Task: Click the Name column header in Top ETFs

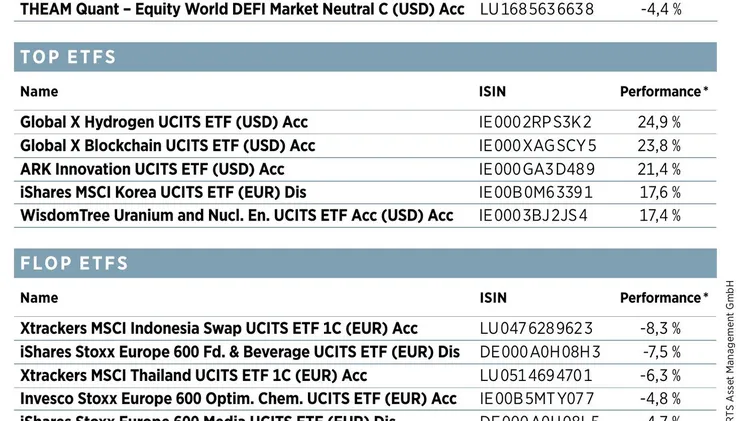Action: (x=39, y=92)
